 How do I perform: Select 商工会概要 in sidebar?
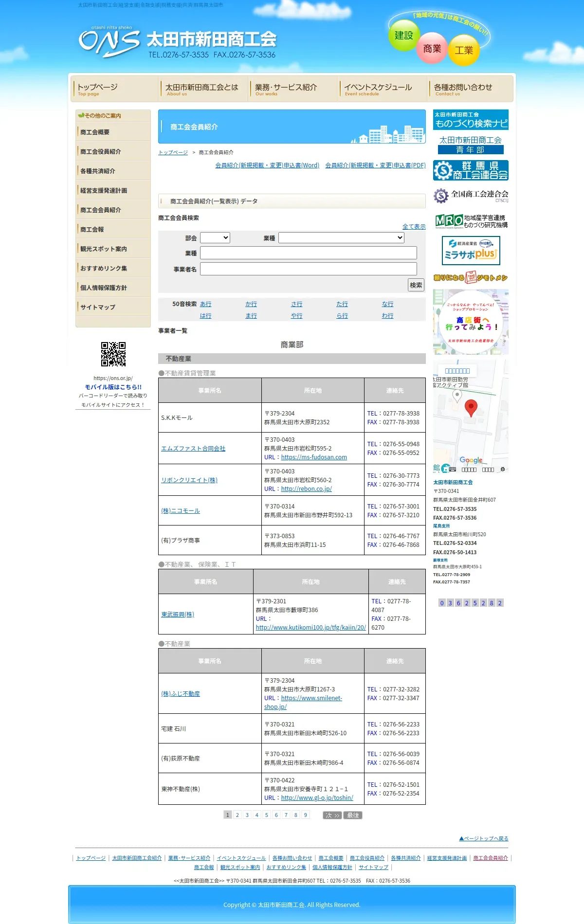[x=113, y=132]
